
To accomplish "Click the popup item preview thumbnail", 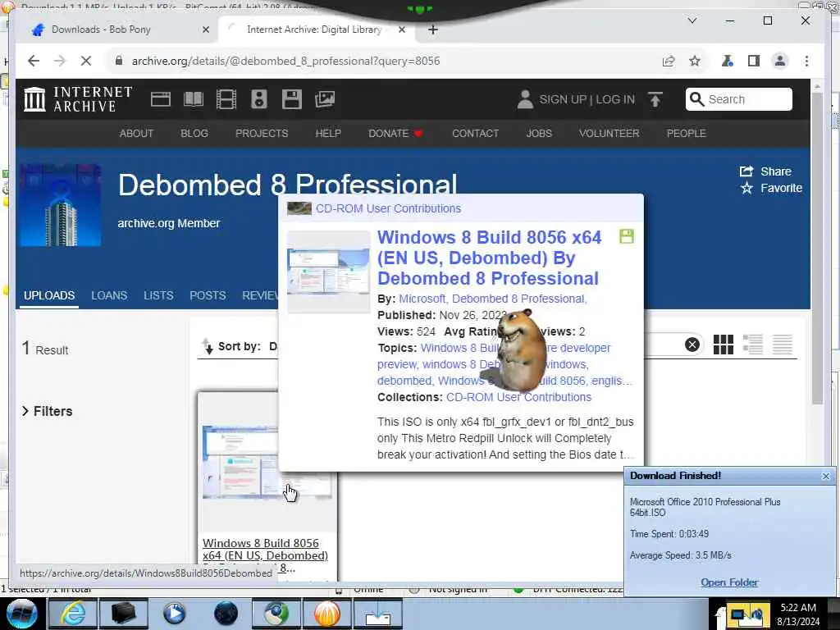I will 328,272.
